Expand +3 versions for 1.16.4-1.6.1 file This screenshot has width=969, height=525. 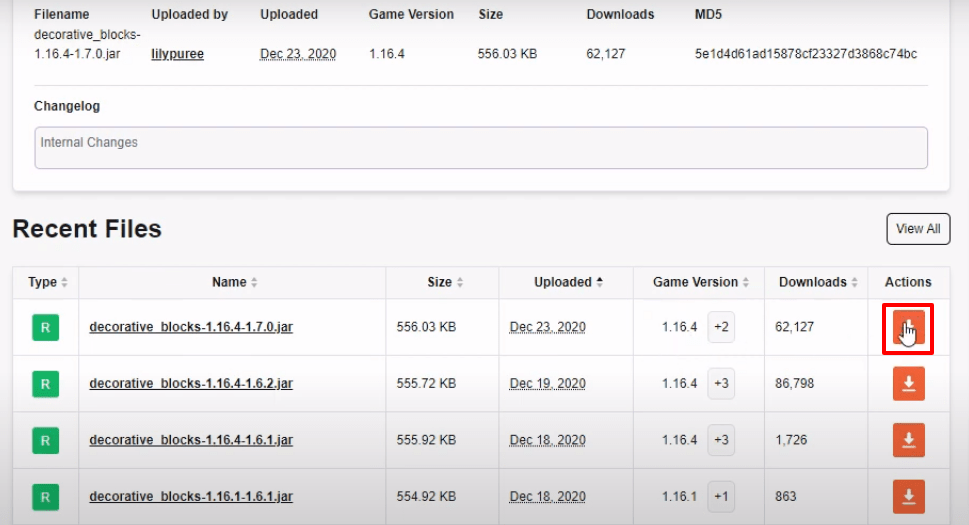tap(721, 440)
